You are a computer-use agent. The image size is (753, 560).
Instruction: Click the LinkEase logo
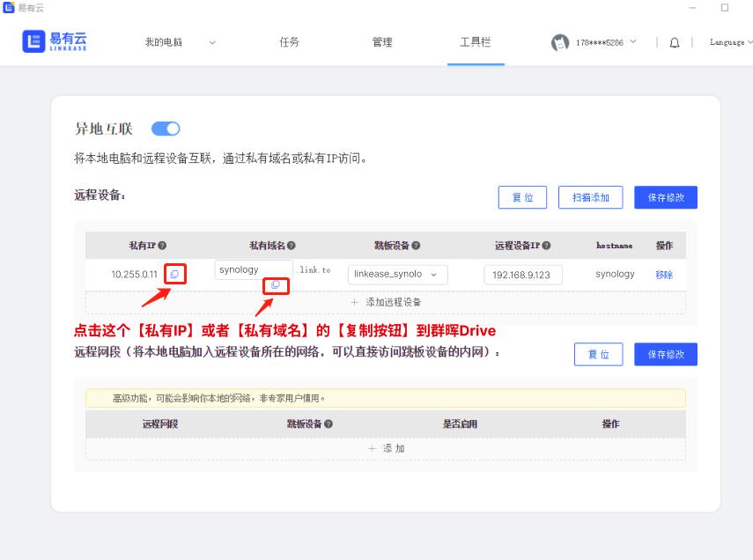pyautogui.click(x=55, y=41)
